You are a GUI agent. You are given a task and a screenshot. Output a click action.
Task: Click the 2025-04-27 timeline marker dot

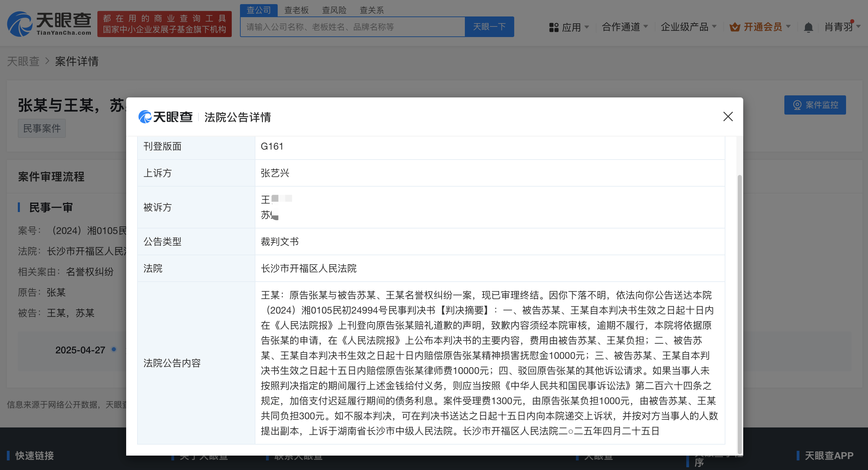pos(114,349)
